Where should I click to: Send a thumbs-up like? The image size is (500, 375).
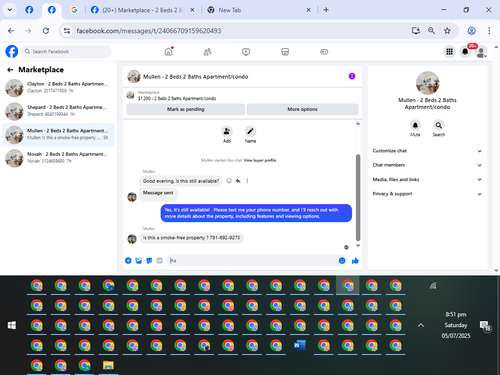pos(355,261)
